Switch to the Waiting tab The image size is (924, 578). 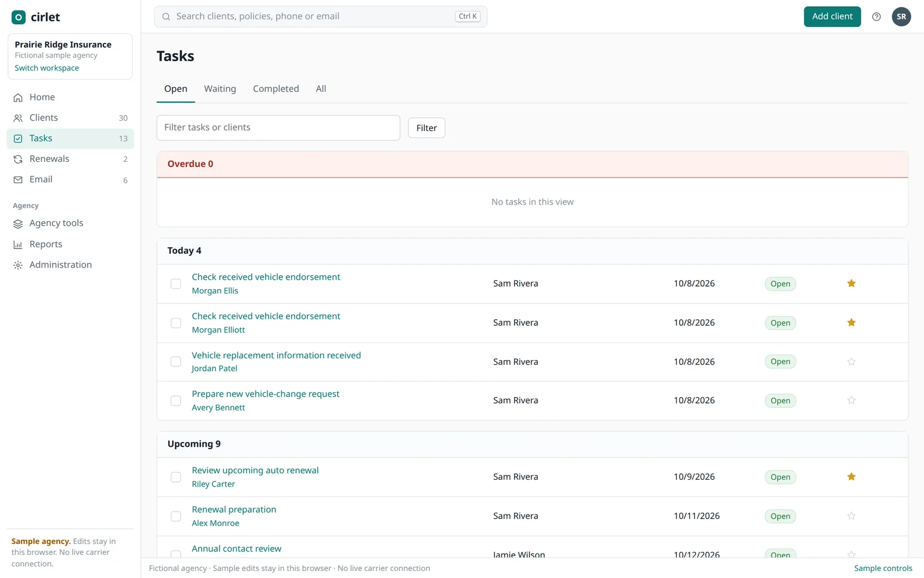[x=220, y=89]
